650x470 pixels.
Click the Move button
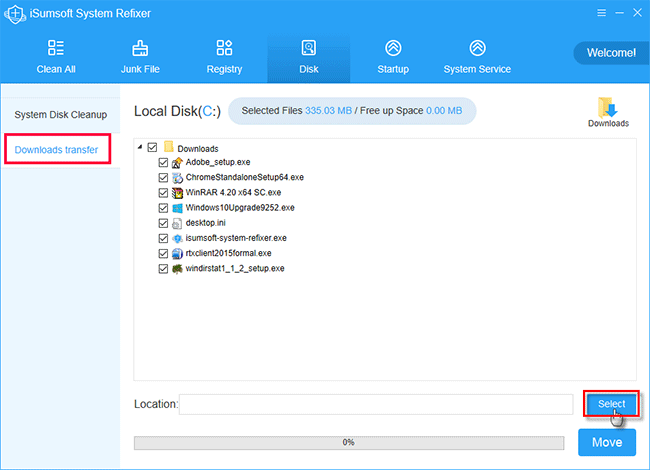607,442
